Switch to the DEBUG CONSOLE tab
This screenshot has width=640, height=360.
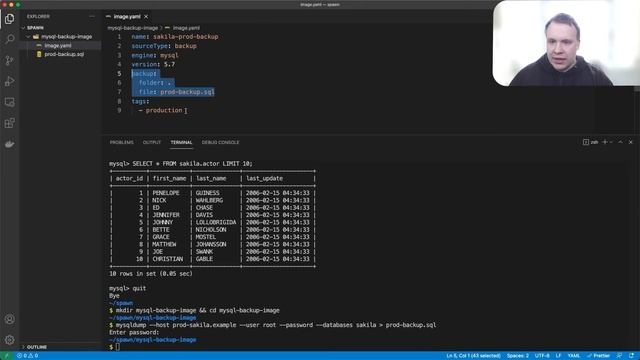point(220,142)
